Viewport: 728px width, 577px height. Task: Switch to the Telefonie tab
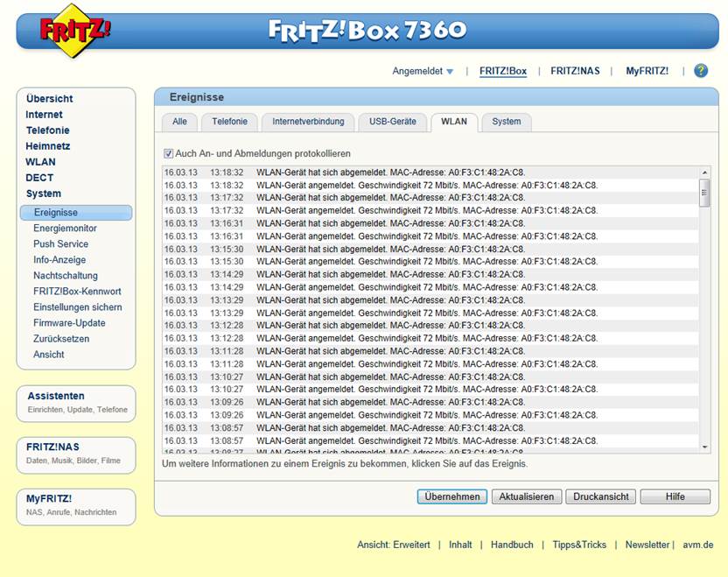pos(229,122)
